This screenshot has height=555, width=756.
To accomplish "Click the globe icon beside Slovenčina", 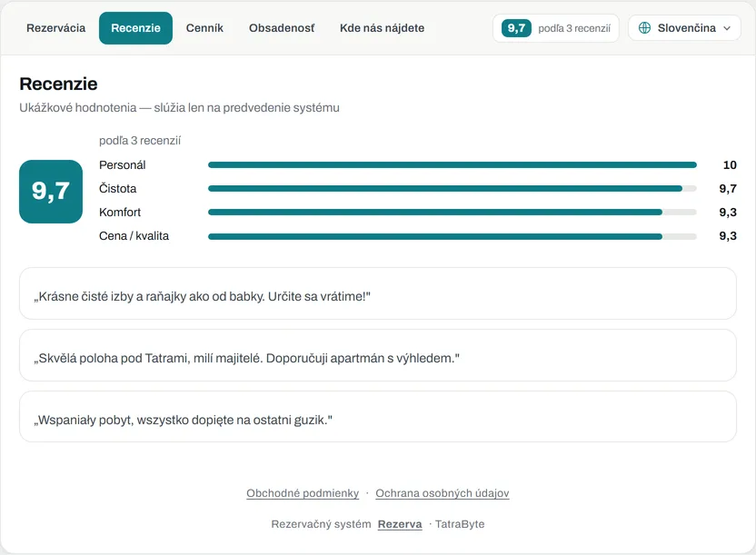I will (644, 28).
